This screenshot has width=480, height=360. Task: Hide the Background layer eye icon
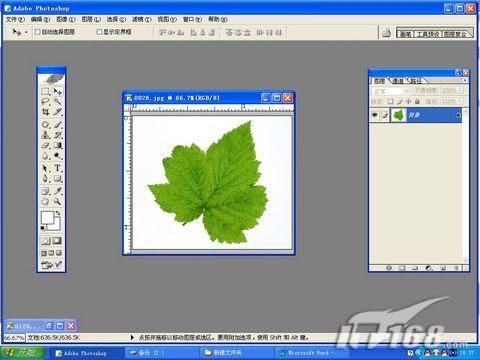pos(375,115)
